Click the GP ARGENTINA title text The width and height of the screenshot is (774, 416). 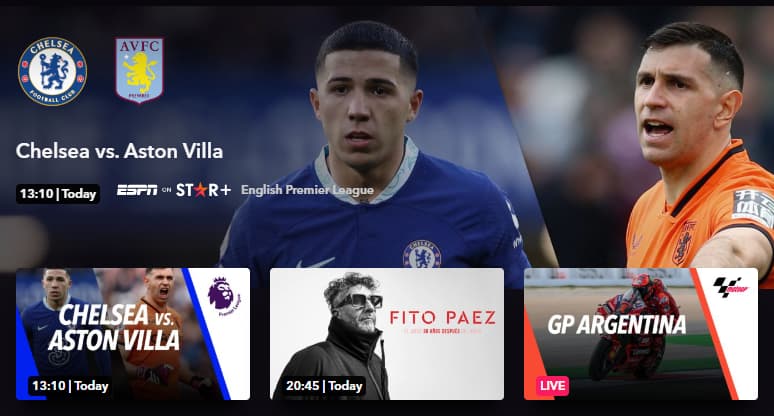click(617, 325)
